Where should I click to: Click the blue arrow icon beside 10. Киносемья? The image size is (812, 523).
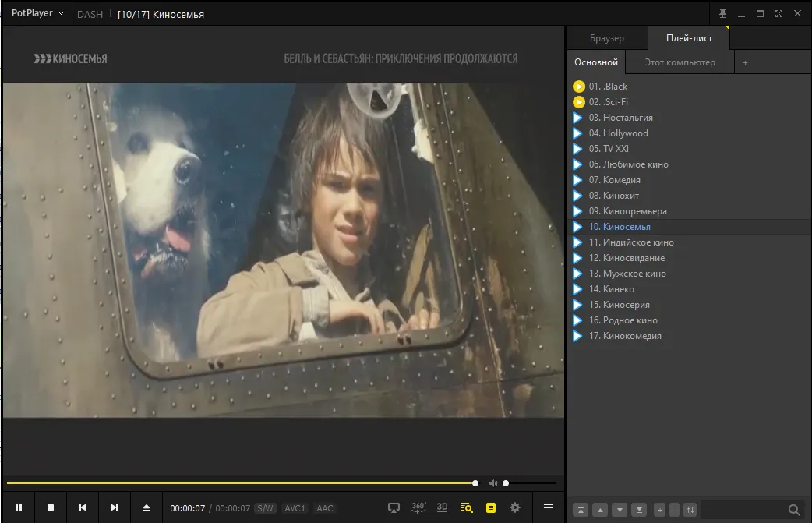click(577, 226)
